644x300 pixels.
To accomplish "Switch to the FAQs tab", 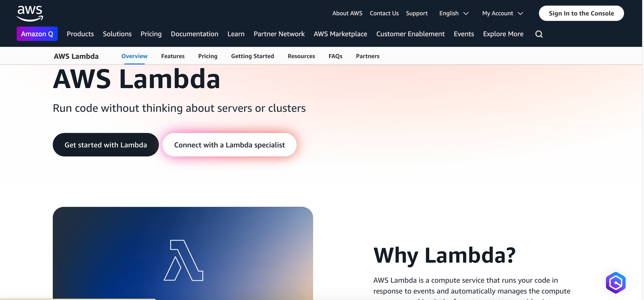I will 336,56.
